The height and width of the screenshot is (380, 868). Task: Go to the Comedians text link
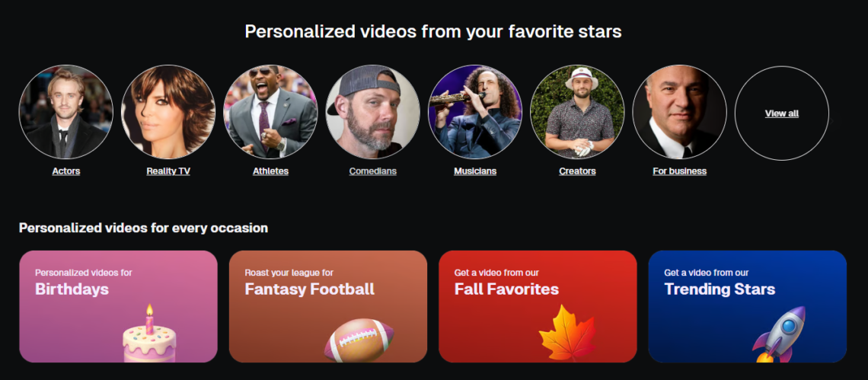pyautogui.click(x=372, y=171)
